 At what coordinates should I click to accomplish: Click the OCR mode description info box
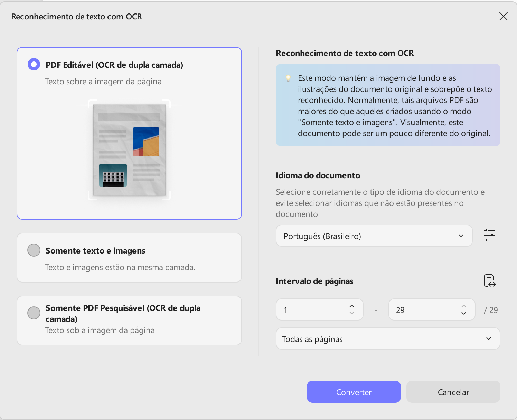pyautogui.click(x=388, y=105)
